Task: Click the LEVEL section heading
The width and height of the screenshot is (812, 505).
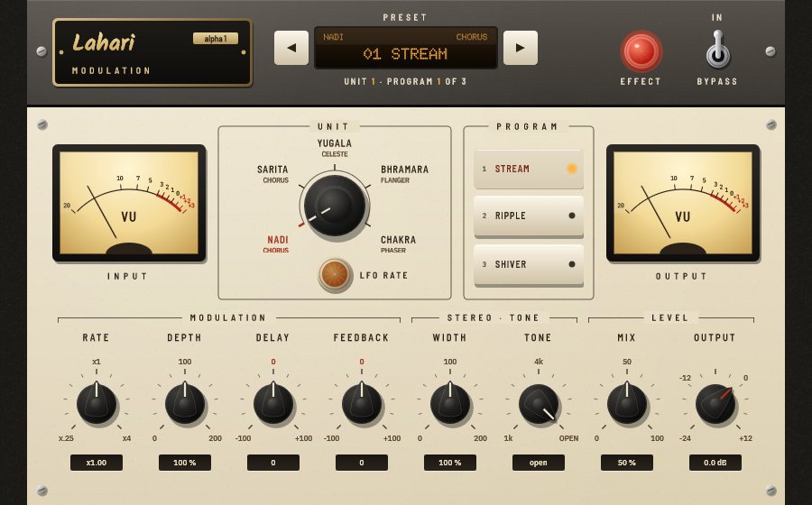Action: coord(670,317)
